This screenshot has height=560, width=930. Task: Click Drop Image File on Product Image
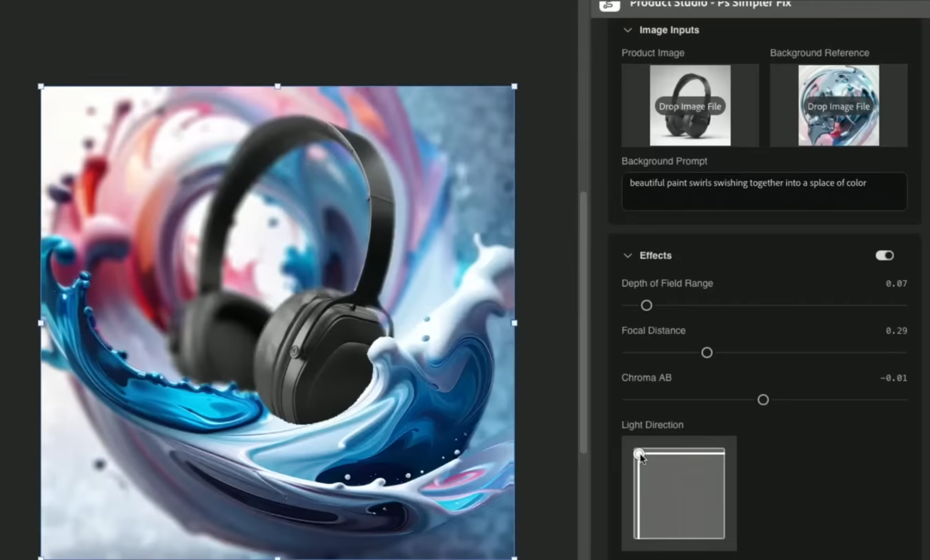pyautogui.click(x=690, y=106)
